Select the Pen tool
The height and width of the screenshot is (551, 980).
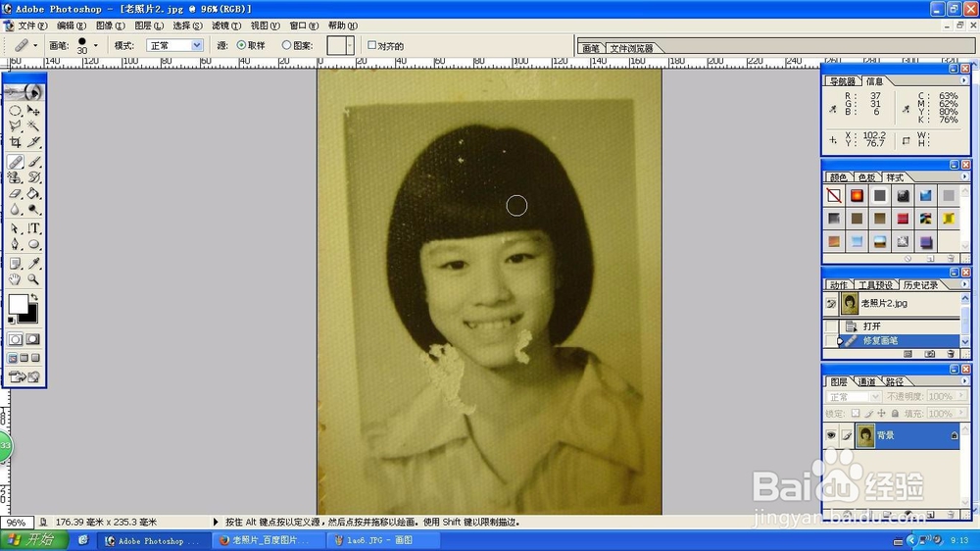(x=15, y=244)
